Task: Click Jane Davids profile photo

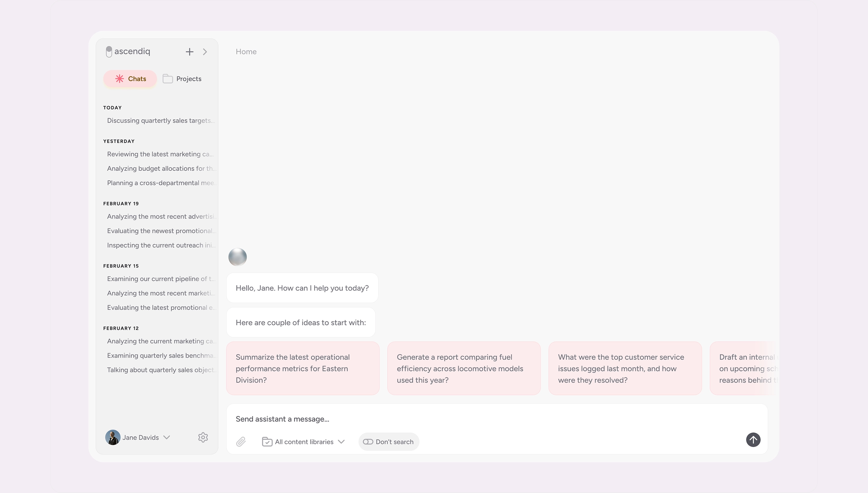Action: (x=113, y=437)
